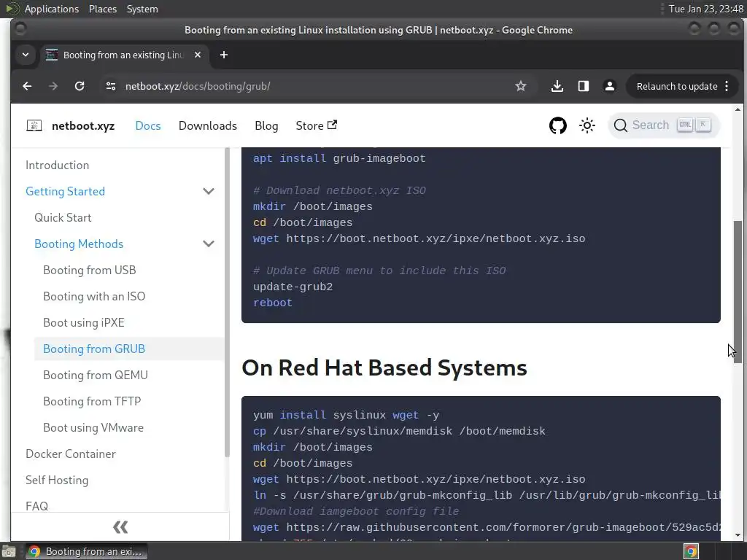Open Boot using VMware page
Image resolution: width=747 pixels, height=560 pixels.
(x=93, y=427)
